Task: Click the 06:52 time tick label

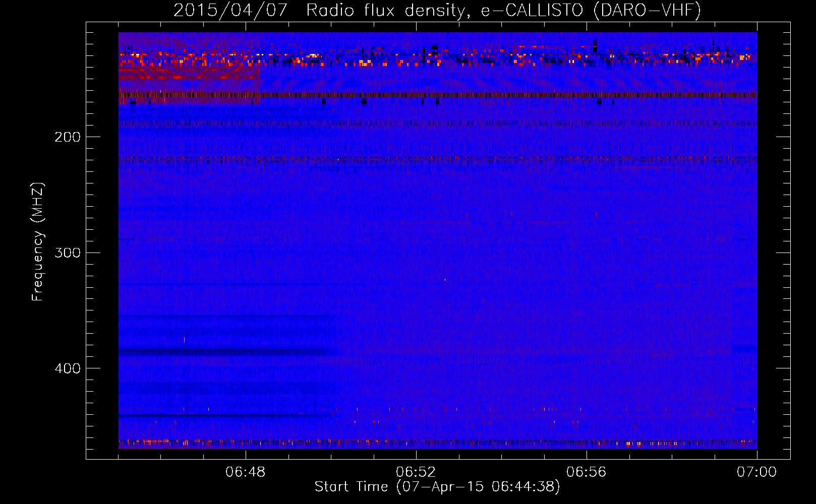Action: point(416,472)
